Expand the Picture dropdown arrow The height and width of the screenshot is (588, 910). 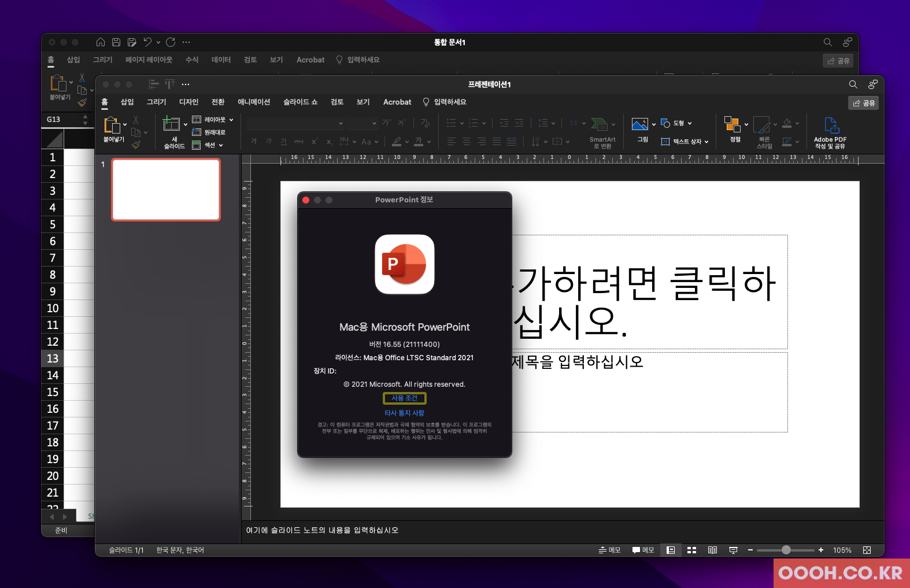654,124
